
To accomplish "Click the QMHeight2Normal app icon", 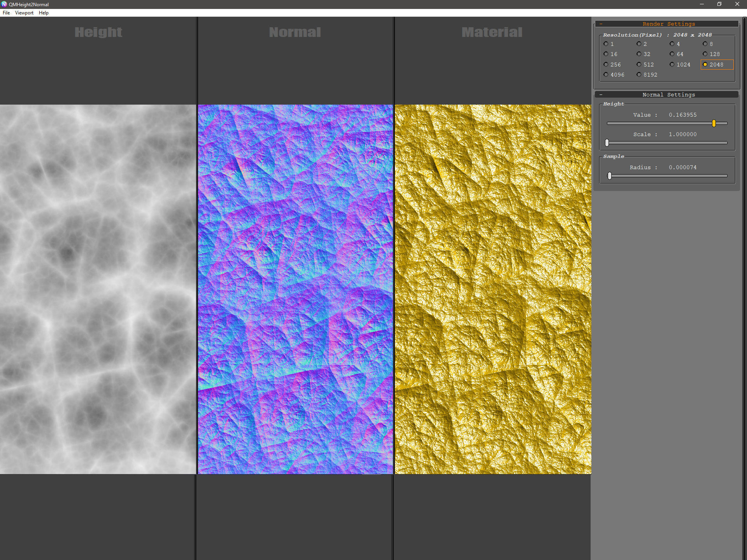I will (x=4, y=4).
